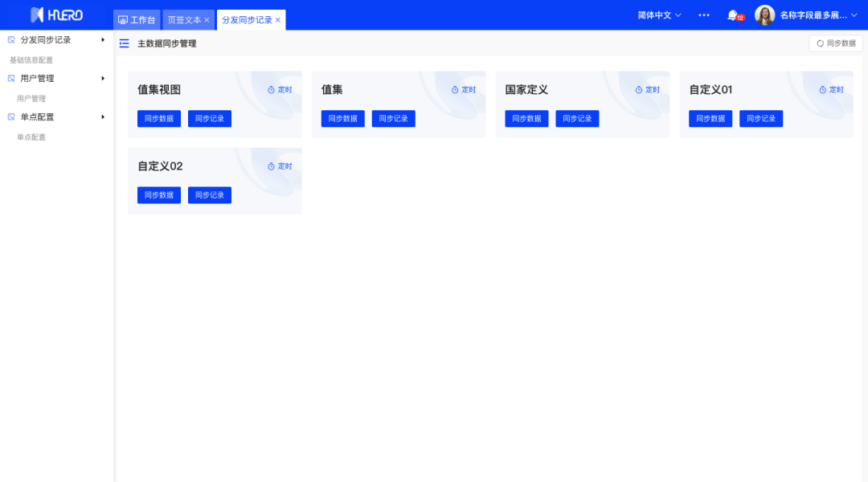Click the 定时 timer icon on 值集视图 card
868x482 pixels.
point(272,90)
